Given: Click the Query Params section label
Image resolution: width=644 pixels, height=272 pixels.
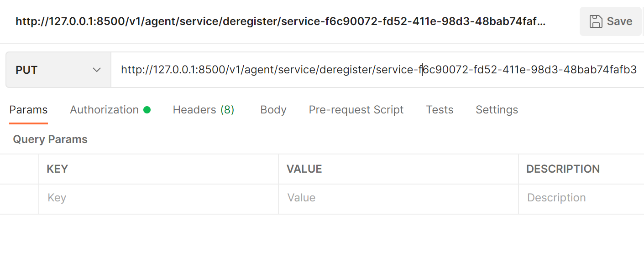Looking at the screenshot, I should (x=50, y=139).
